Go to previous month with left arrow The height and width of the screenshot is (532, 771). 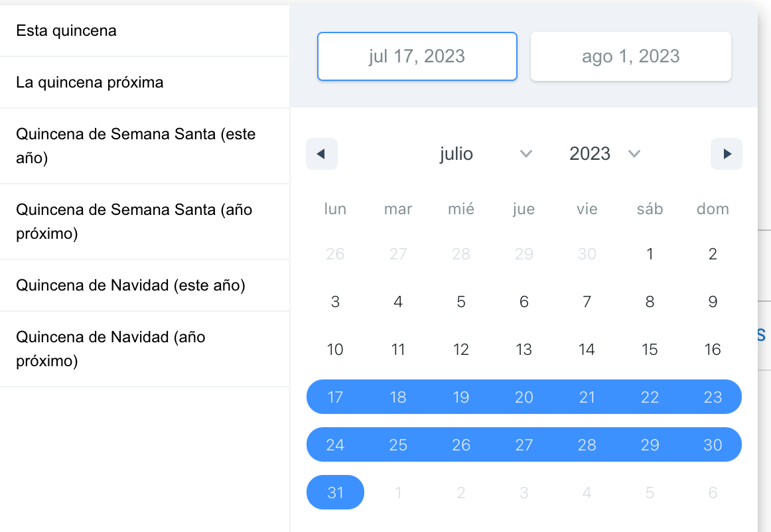pyautogui.click(x=322, y=154)
